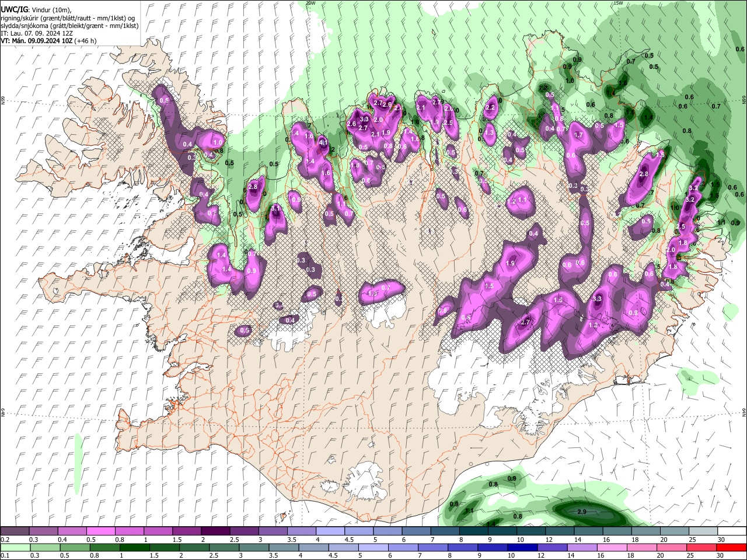This screenshot has width=747, height=560.
Task: Click the light pink 16 rain-scale swatch
Action: [x=612, y=547]
